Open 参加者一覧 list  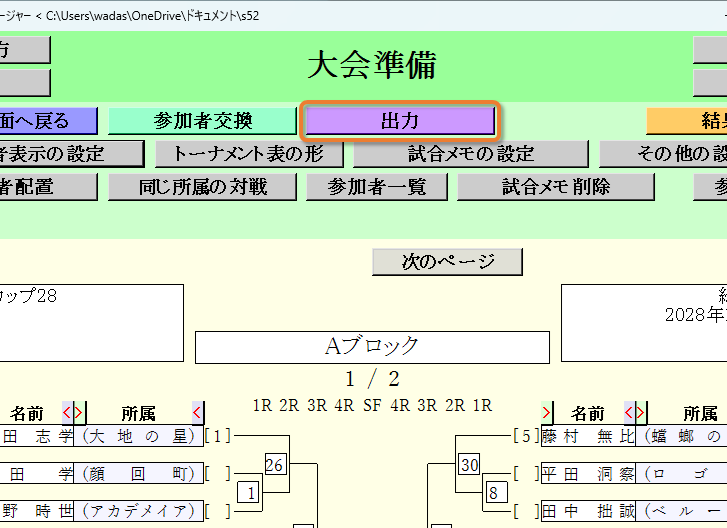376,187
